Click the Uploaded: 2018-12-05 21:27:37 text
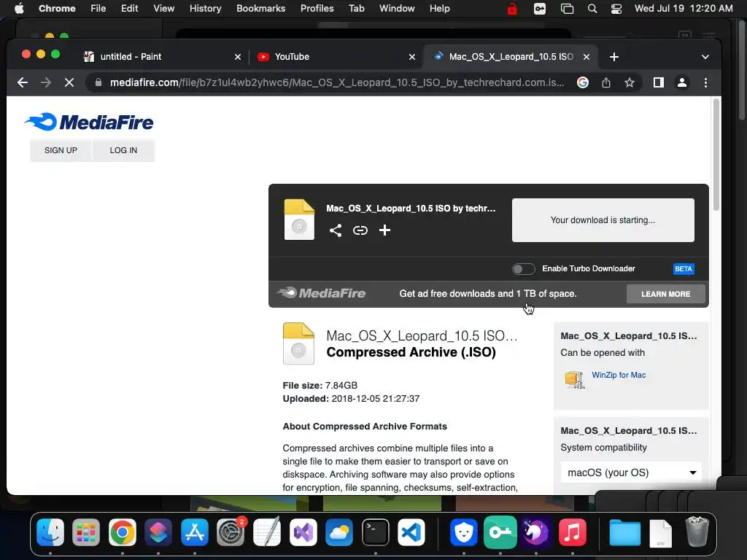This screenshot has height=560, width=747. coord(351,399)
